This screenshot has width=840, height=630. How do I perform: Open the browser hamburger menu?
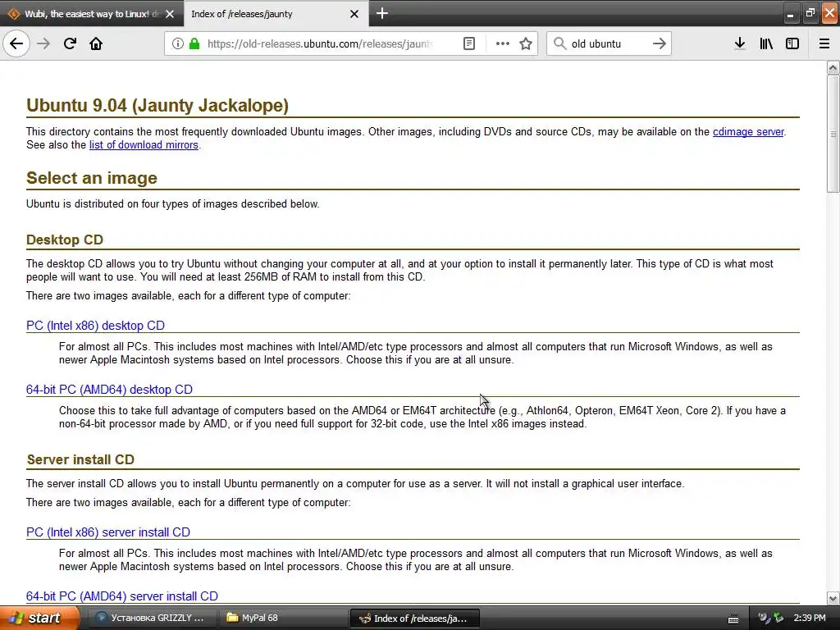point(824,44)
